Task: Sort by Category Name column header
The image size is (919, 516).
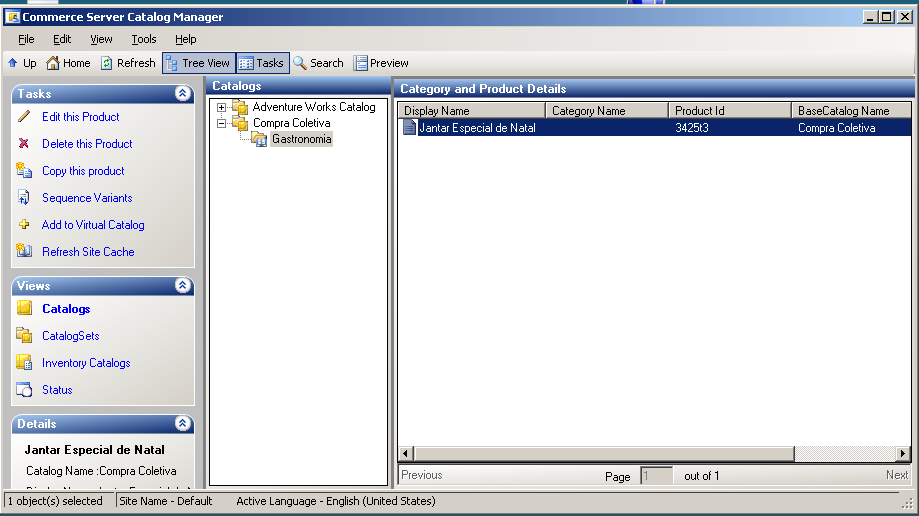Action: pos(607,110)
